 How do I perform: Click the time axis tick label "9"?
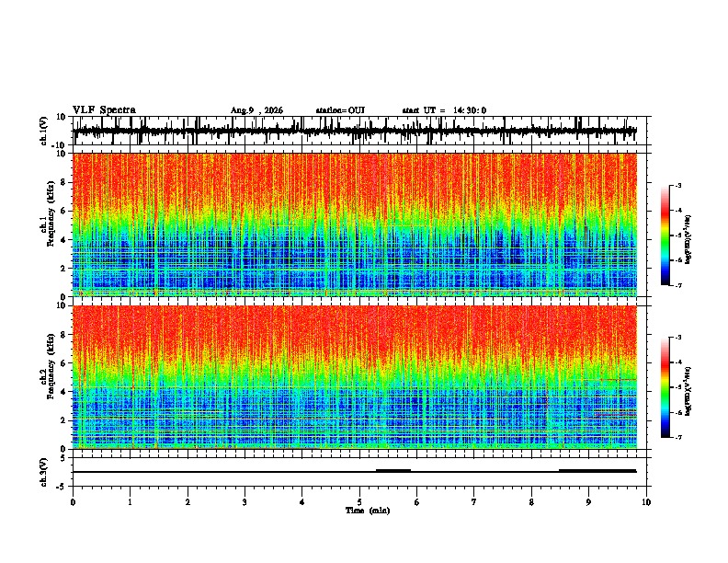pyautogui.click(x=588, y=502)
